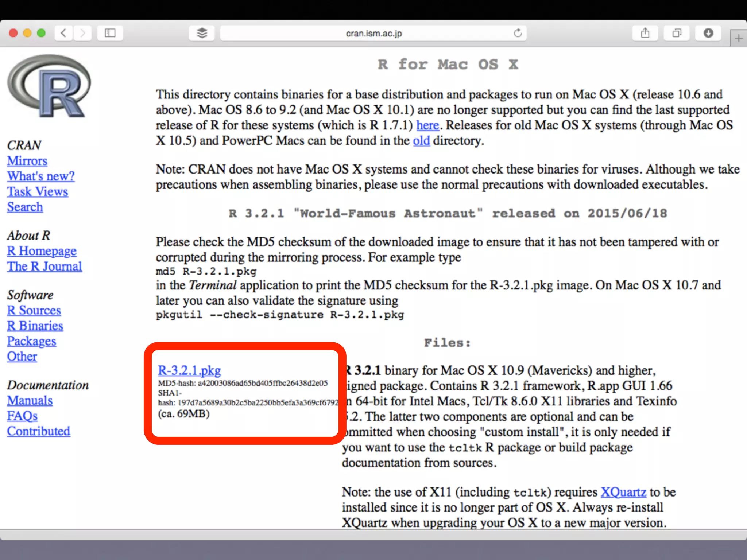Image resolution: width=747 pixels, height=560 pixels.
Task: Click the stacked layers extension icon
Action: pyautogui.click(x=202, y=33)
